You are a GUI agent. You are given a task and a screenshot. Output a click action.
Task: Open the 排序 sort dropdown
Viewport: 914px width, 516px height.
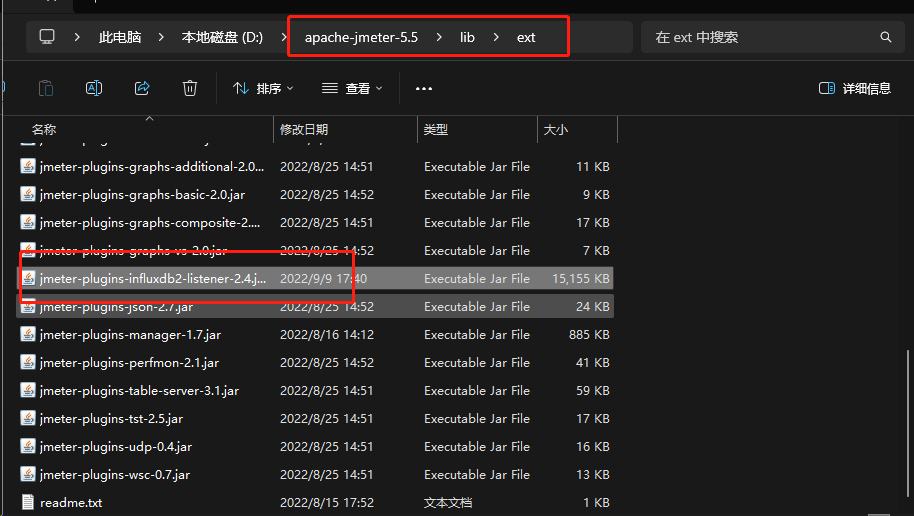[x=263, y=88]
